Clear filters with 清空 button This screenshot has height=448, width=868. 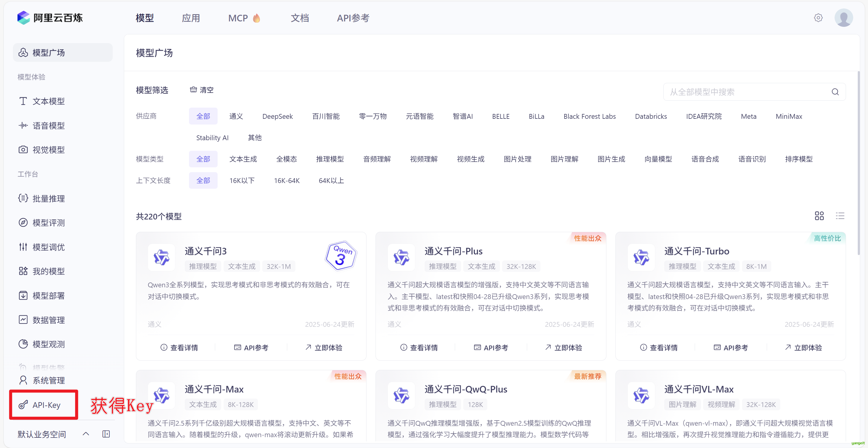click(x=202, y=90)
